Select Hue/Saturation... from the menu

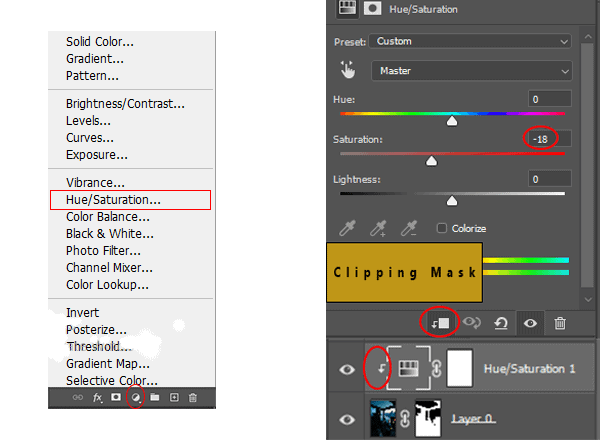113,200
